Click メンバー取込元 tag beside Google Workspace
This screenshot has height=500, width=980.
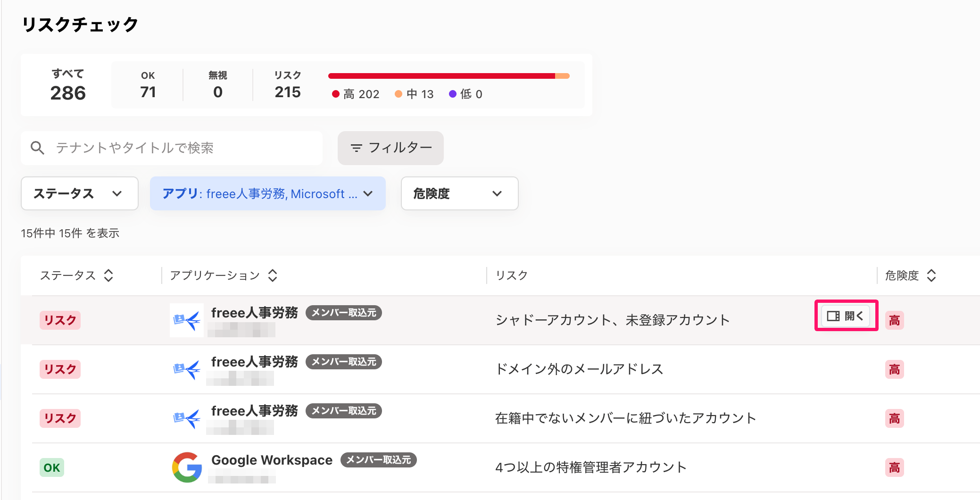[x=379, y=460]
